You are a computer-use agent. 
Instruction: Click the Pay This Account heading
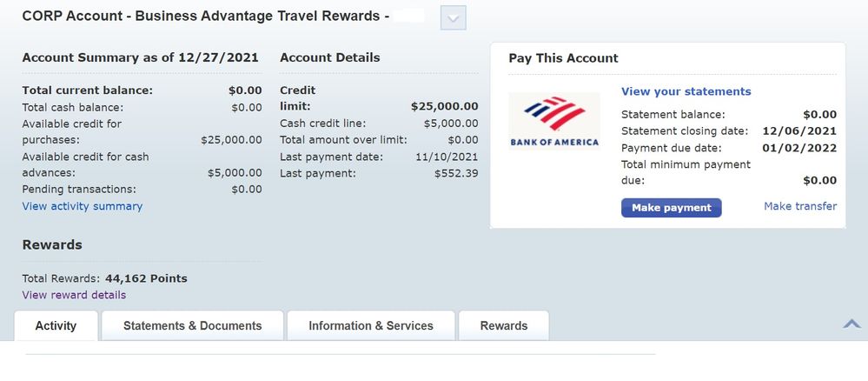tap(563, 58)
